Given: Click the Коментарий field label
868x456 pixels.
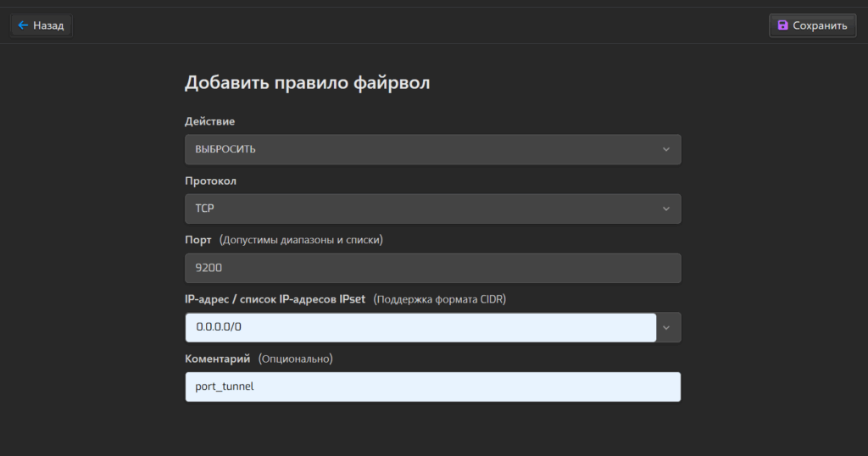Looking at the screenshot, I should pyautogui.click(x=217, y=359).
